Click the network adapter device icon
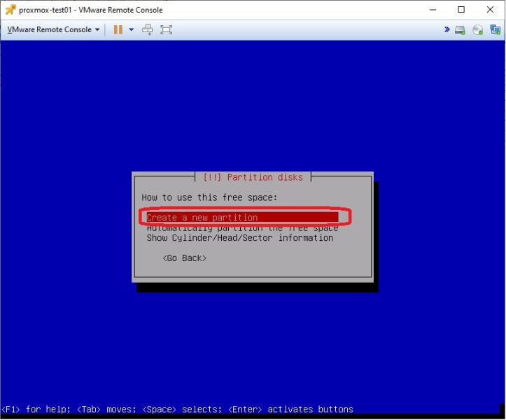The width and height of the screenshot is (506, 420). click(x=495, y=29)
